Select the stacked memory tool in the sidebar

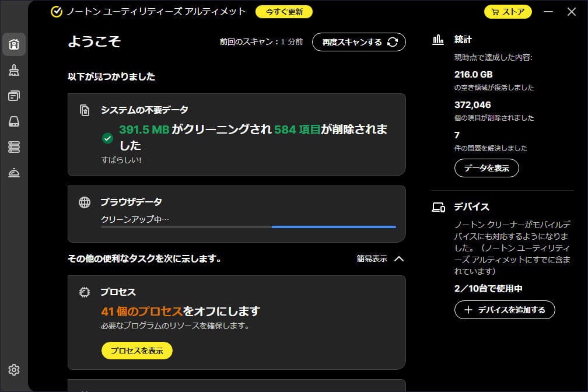click(x=13, y=147)
